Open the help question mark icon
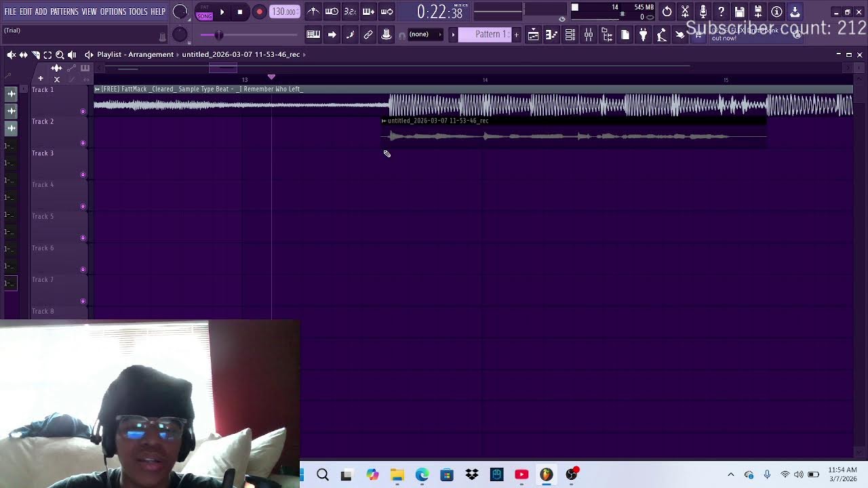868x488 pixels. (722, 12)
